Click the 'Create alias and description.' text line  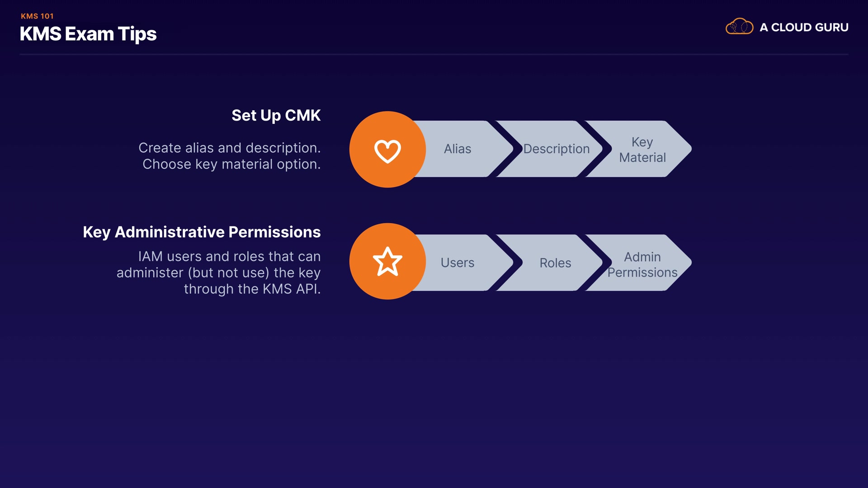click(x=229, y=148)
